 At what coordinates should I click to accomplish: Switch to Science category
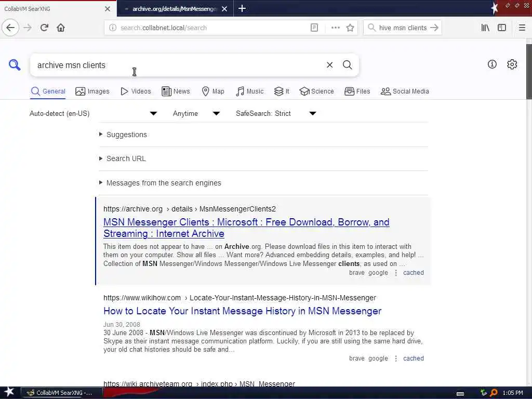click(x=317, y=91)
